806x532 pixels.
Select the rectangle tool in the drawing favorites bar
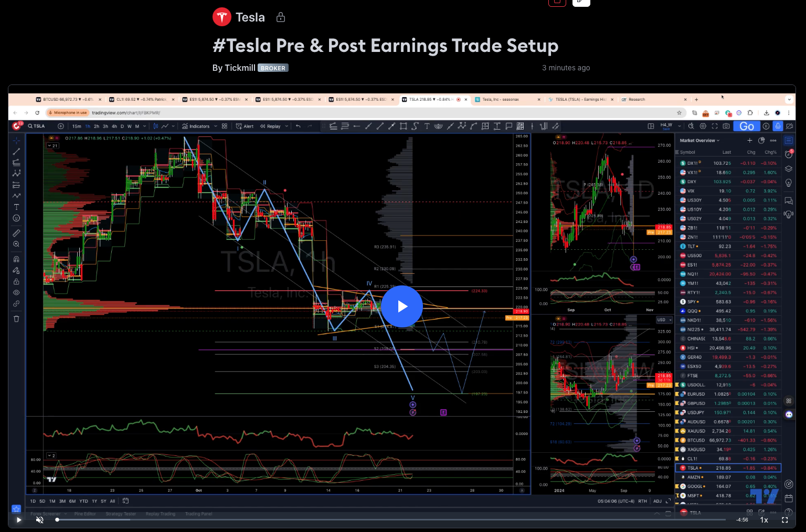click(403, 126)
